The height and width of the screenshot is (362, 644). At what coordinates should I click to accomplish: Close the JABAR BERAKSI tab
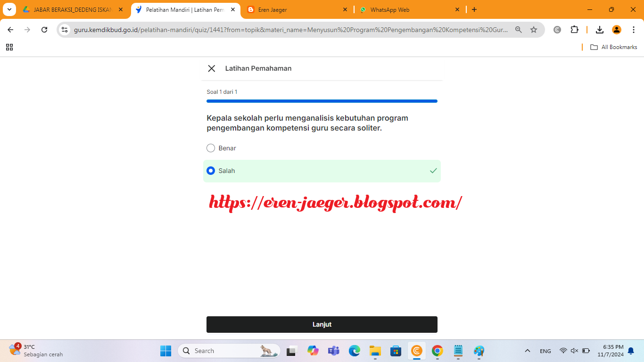pos(121,9)
